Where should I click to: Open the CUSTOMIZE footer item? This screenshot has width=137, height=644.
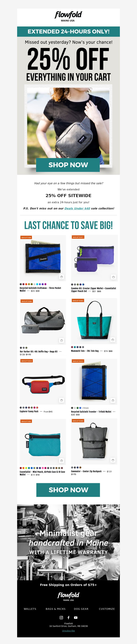tap(107, 609)
